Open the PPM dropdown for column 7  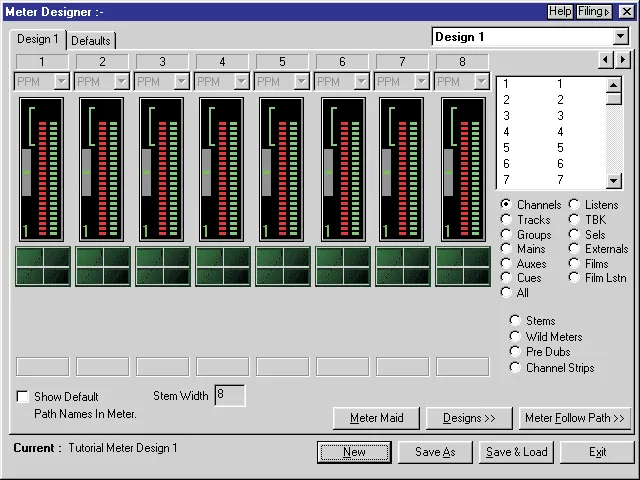click(422, 81)
